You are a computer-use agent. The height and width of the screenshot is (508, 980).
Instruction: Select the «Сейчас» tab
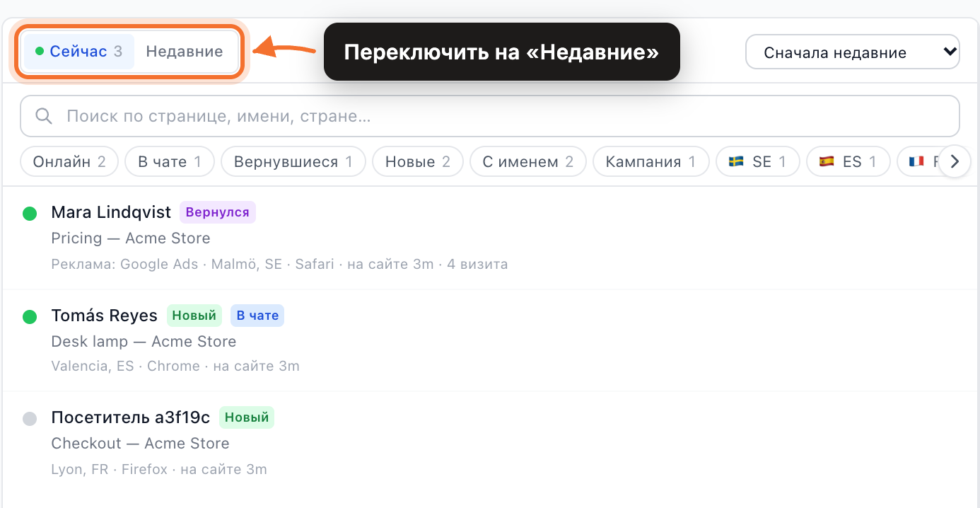(x=79, y=52)
